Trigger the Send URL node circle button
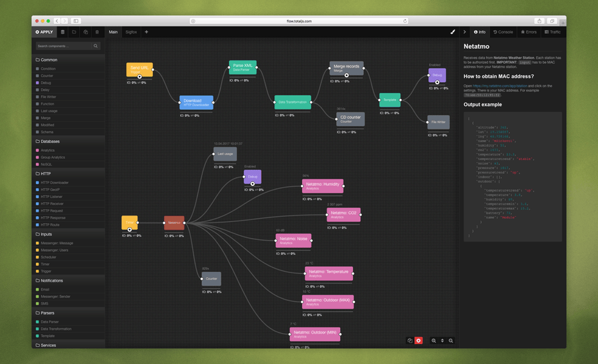 click(x=140, y=77)
